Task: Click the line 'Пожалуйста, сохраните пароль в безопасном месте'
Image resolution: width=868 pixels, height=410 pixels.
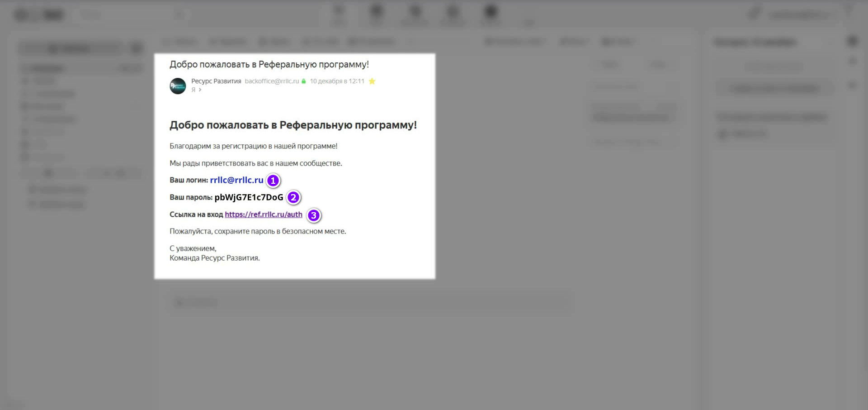Action: pos(258,231)
